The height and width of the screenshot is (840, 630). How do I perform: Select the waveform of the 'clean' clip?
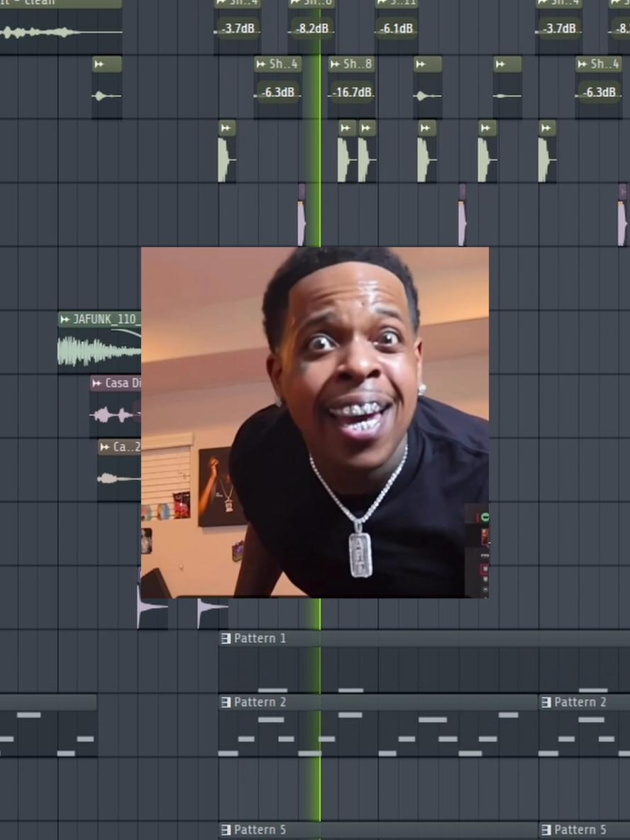pos(60,32)
